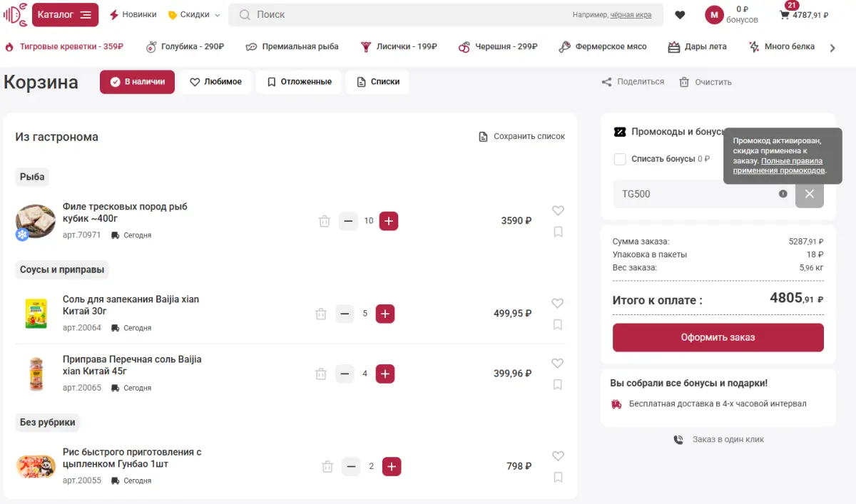Decrease Gunbao rice quantity with minus

[351, 467]
